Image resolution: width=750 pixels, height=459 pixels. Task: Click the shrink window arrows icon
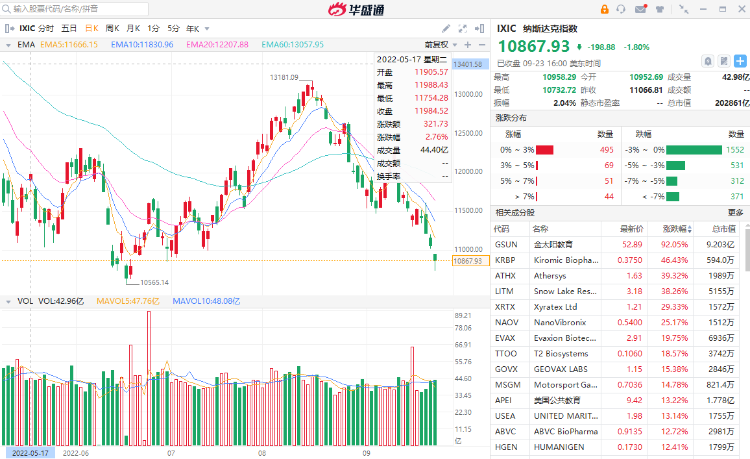(684, 9)
